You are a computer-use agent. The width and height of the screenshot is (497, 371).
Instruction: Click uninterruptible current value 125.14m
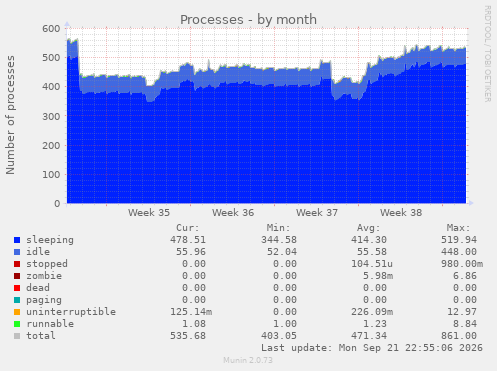click(191, 312)
